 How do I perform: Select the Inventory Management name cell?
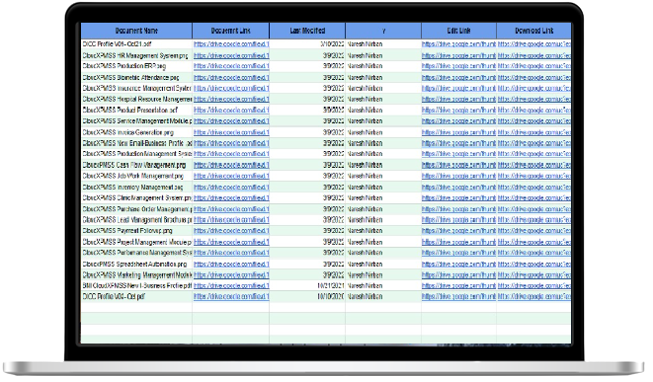tap(137, 187)
